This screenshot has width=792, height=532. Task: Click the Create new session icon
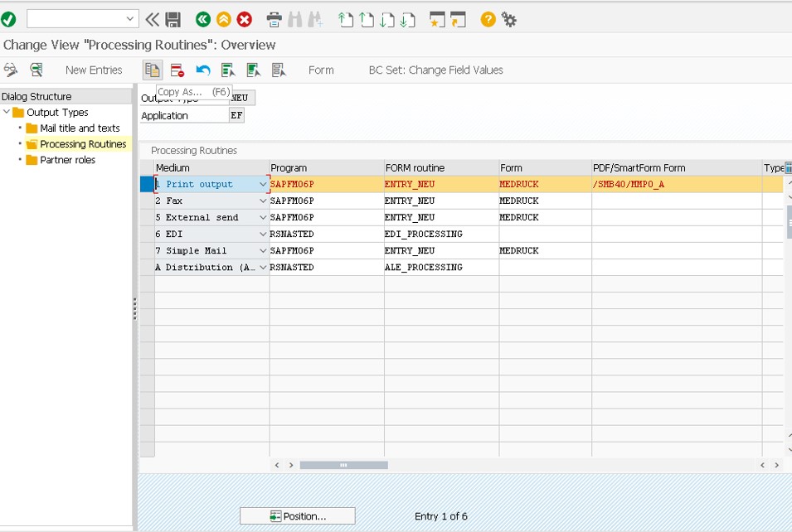(437, 20)
